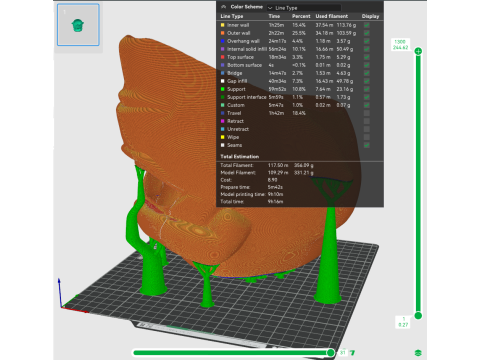Click the plus handle atop layer slider
Viewport: 480px width, 360px height.
click(x=418, y=51)
